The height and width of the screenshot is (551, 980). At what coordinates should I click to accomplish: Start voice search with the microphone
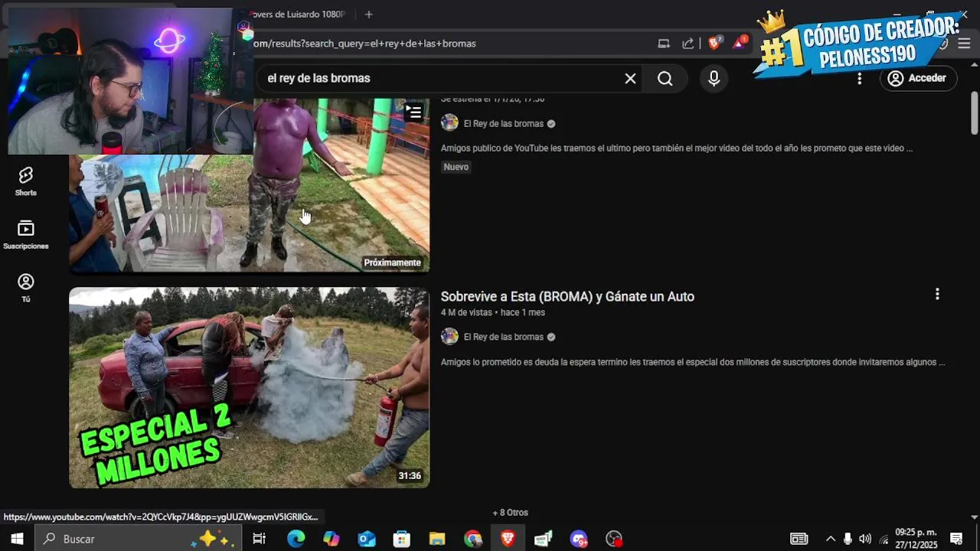coord(714,78)
